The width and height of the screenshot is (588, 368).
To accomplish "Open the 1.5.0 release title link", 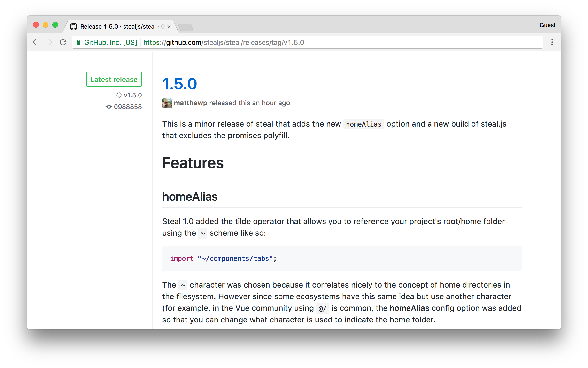I will coord(179,84).
